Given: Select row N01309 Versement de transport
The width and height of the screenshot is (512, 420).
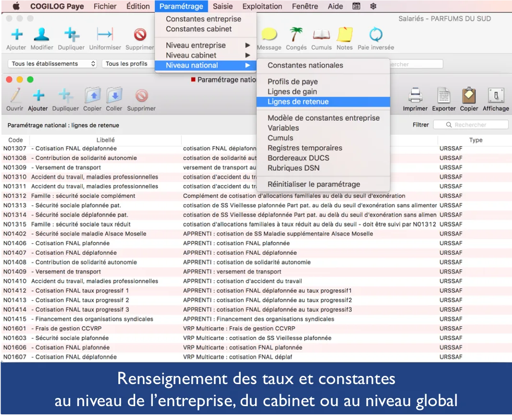Looking at the screenshot, I should pos(256,167).
